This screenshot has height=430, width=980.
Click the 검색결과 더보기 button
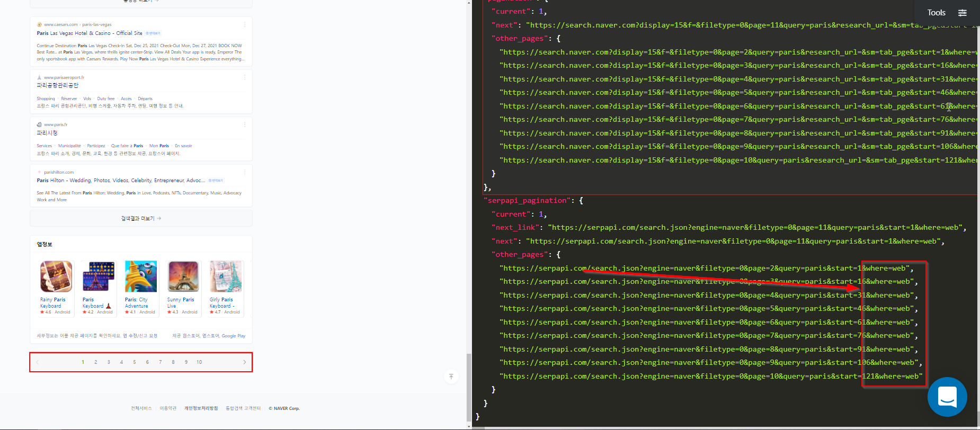coord(141,218)
